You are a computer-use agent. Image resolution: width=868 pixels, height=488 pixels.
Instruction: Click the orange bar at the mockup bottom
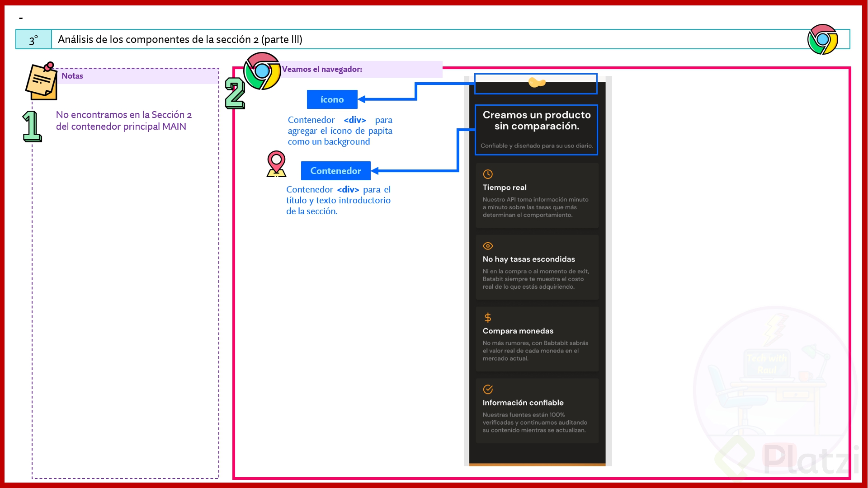click(537, 465)
